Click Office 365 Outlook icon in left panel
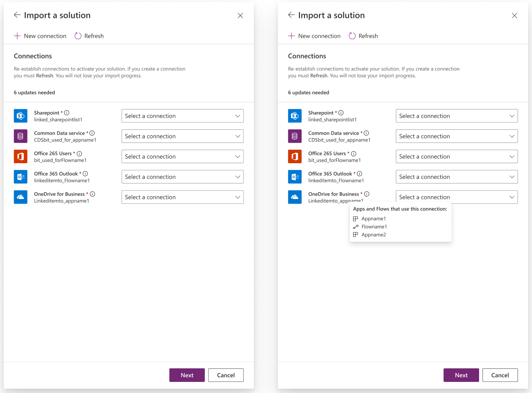Viewport: 532px width, 393px height. (x=21, y=177)
